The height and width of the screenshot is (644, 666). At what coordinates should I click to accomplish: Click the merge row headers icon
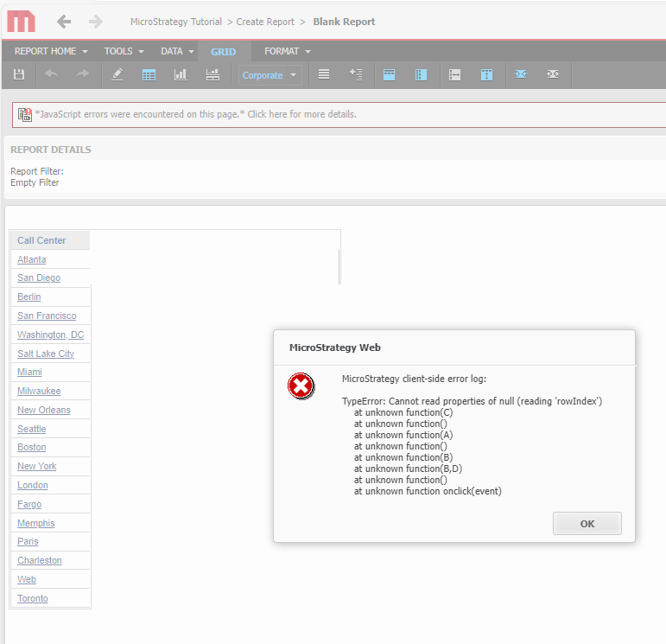click(421, 75)
